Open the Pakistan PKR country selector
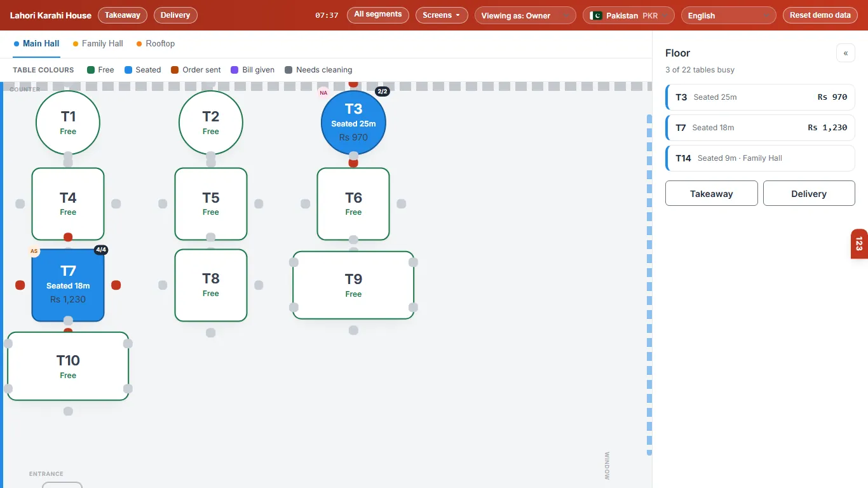868x488 pixels. pos(628,15)
